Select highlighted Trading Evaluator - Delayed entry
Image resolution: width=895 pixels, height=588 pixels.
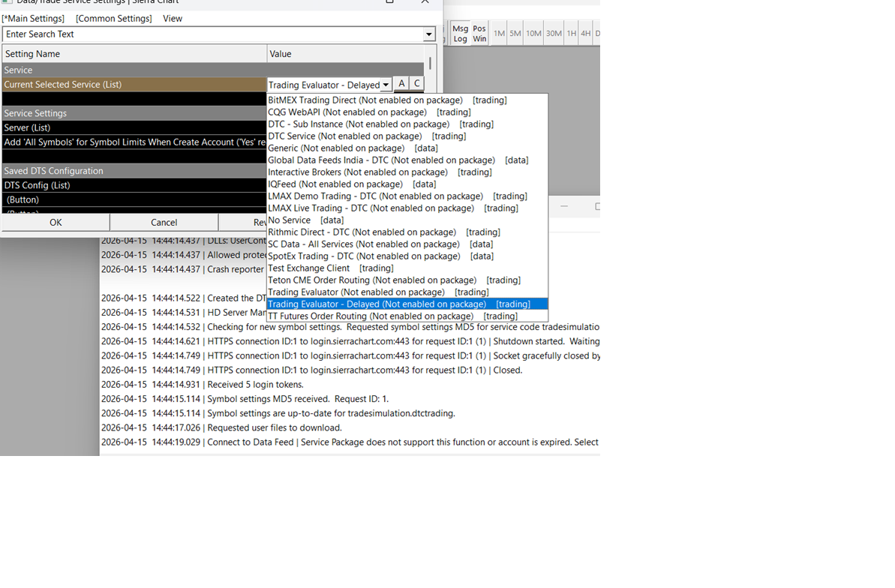point(407,304)
